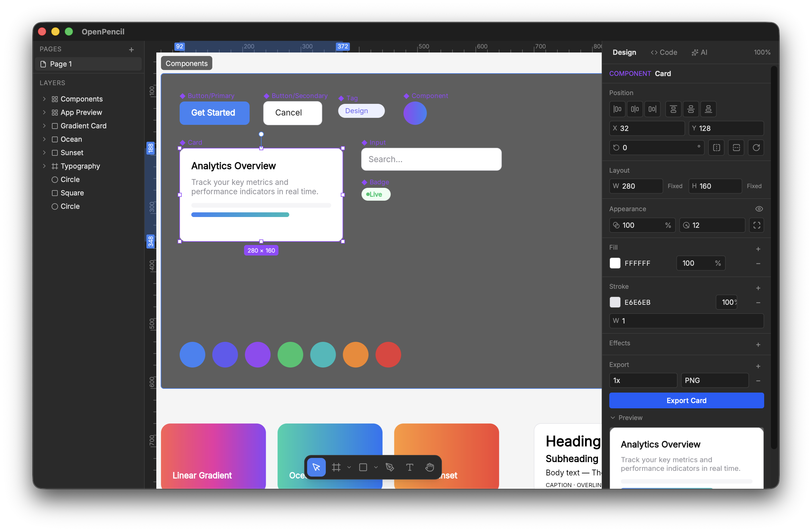Select the Text tool
Image resolution: width=812 pixels, height=532 pixels.
coord(410,467)
